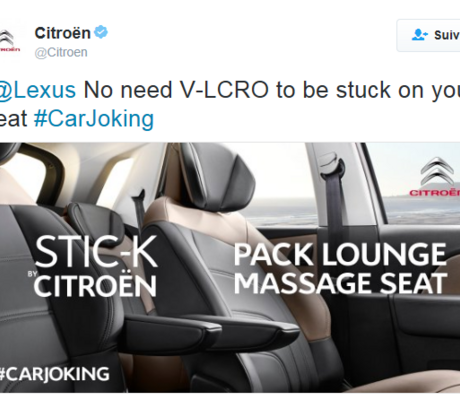The image size is (460, 400).
Task: Open the attached car interior image
Action: [230, 268]
